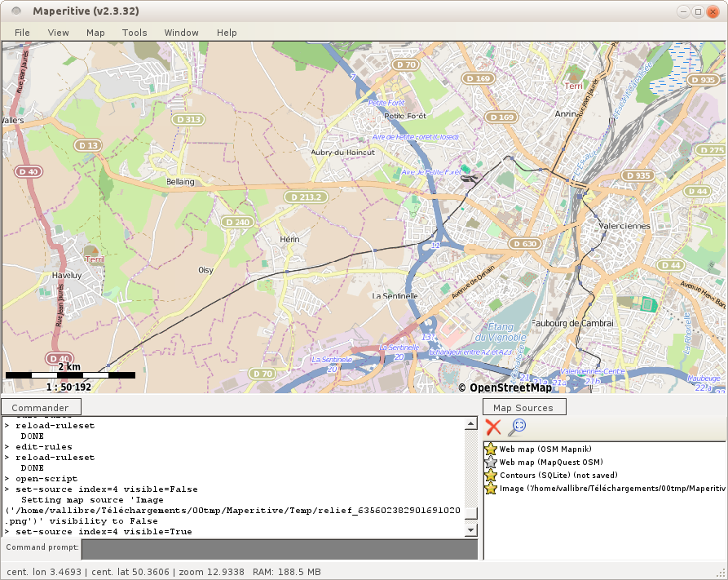
Task: Open the View menu
Action: (x=59, y=33)
